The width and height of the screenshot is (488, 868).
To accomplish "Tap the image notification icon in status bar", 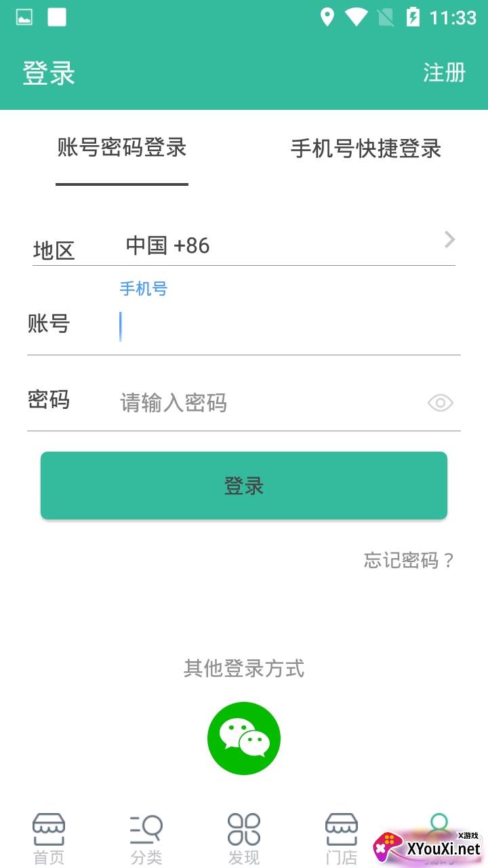I will pos(24,18).
